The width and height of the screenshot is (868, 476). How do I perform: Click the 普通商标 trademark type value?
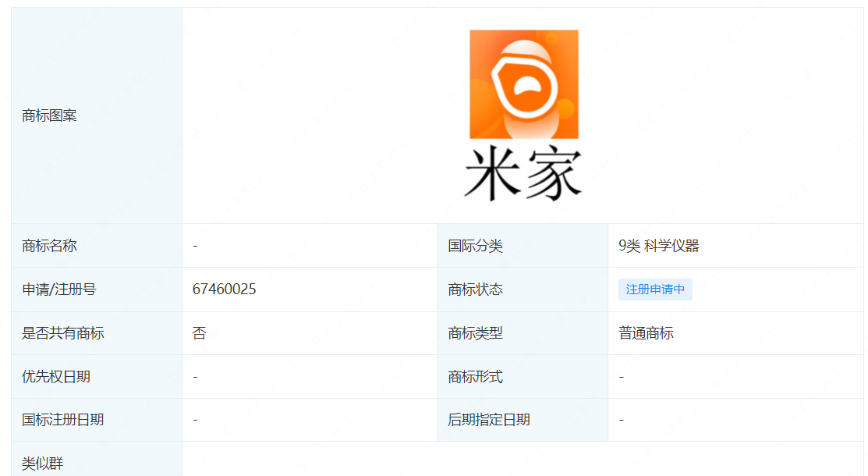click(646, 333)
